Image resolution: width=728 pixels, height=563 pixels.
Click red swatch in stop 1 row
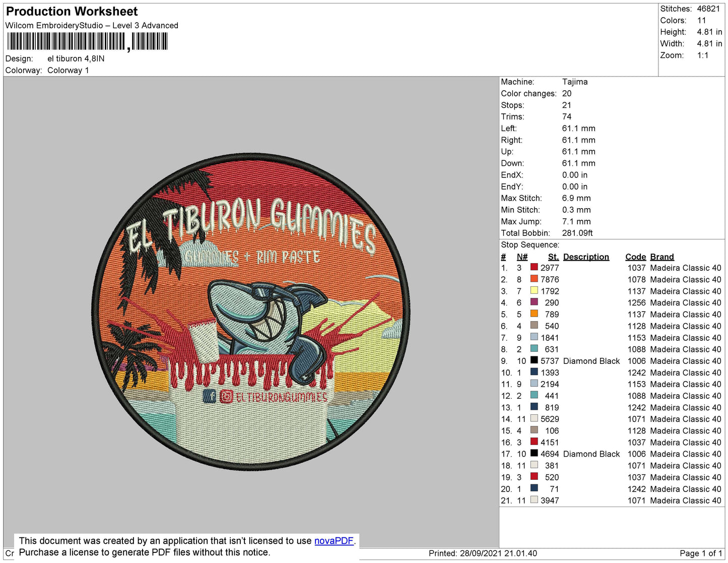coord(534,267)
